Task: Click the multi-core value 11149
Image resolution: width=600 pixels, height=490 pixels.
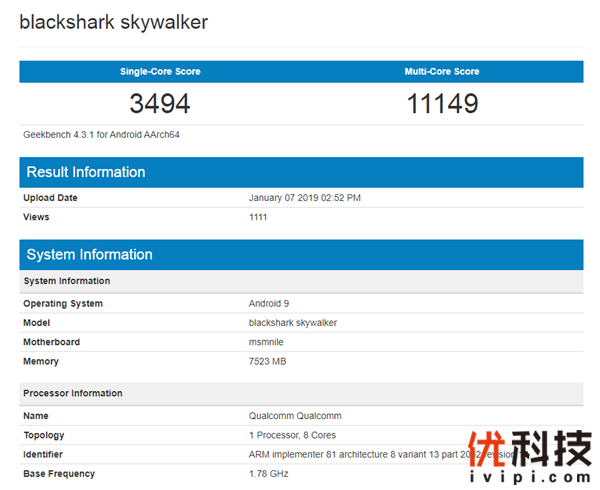Action: click(x=442, y=104)
